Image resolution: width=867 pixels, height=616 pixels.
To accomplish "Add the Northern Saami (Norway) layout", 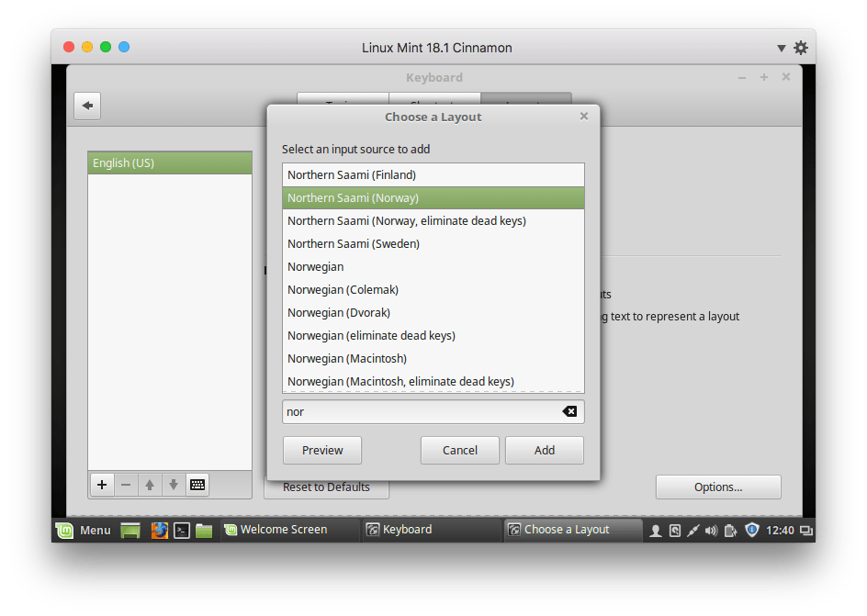I will tap(544, 450).
